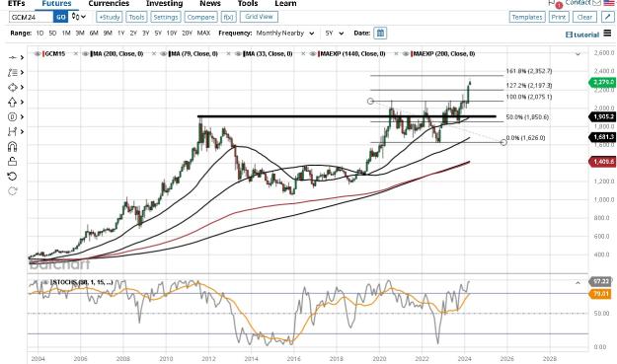
Task: Switch to Grid View
Action: click(259, 17)
